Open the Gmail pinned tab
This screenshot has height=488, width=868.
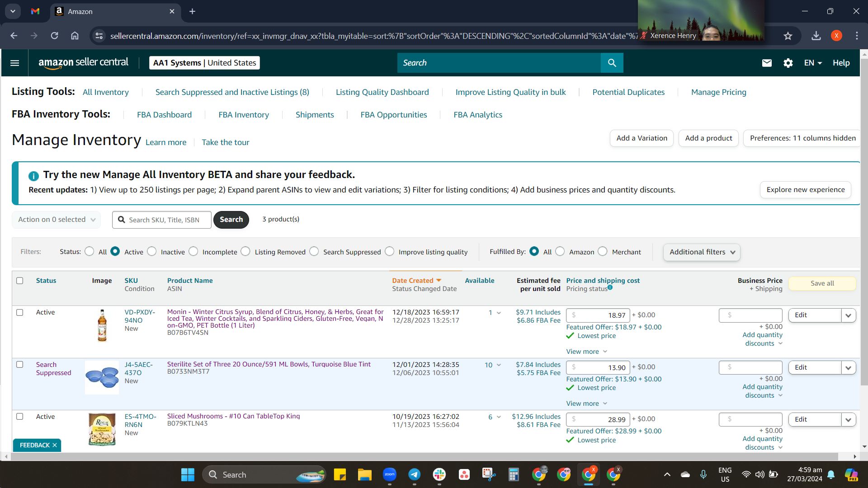(x=35, y=11)
